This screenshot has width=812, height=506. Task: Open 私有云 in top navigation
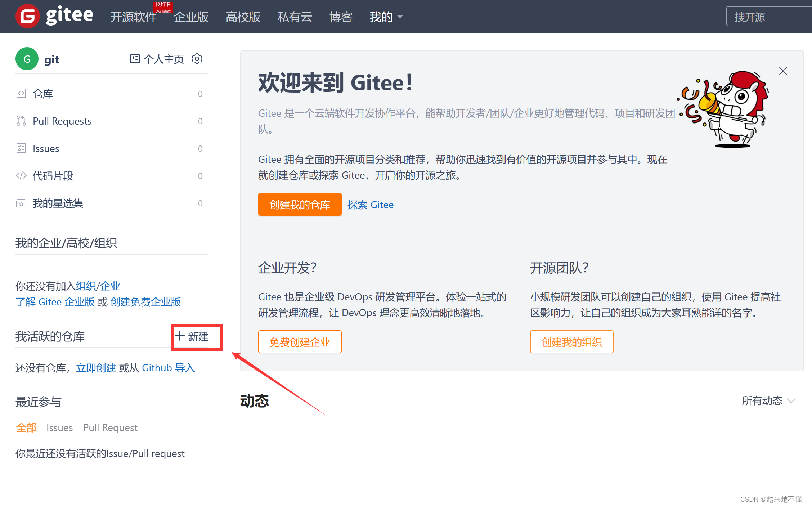click(295, 17)
